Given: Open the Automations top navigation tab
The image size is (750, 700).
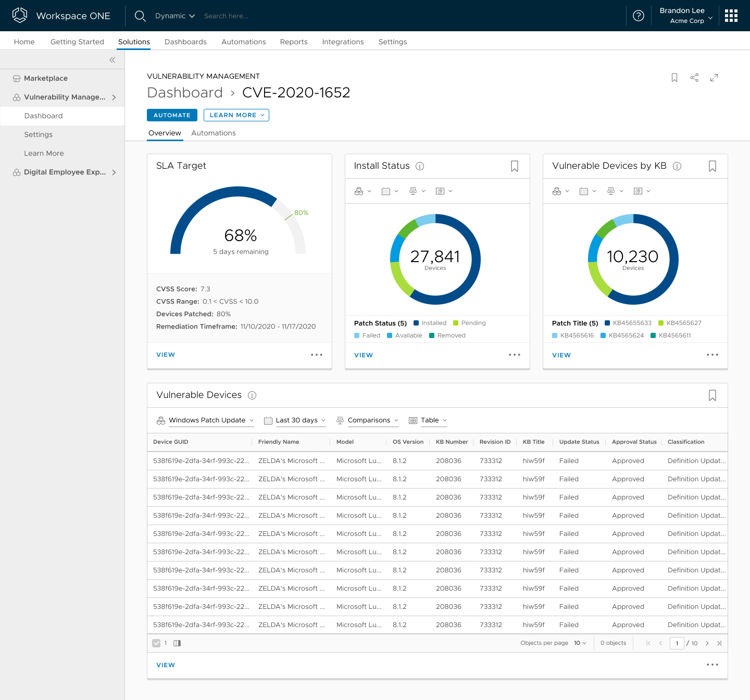Looking at the screenshot, I should (244, 42).
